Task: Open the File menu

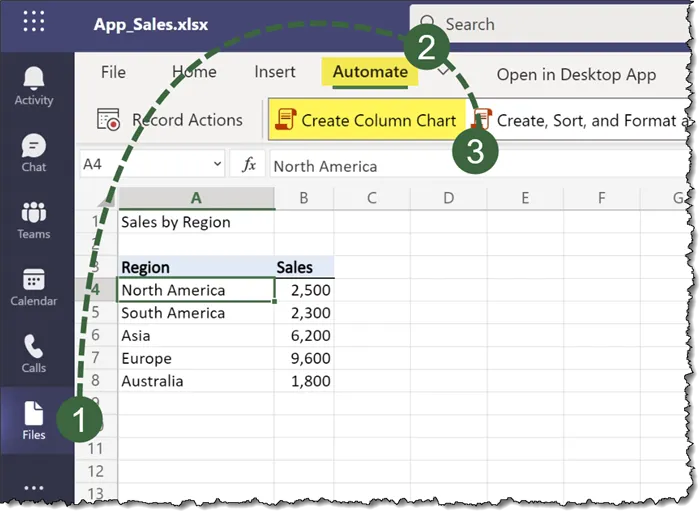Action: (x=113, y=72)
